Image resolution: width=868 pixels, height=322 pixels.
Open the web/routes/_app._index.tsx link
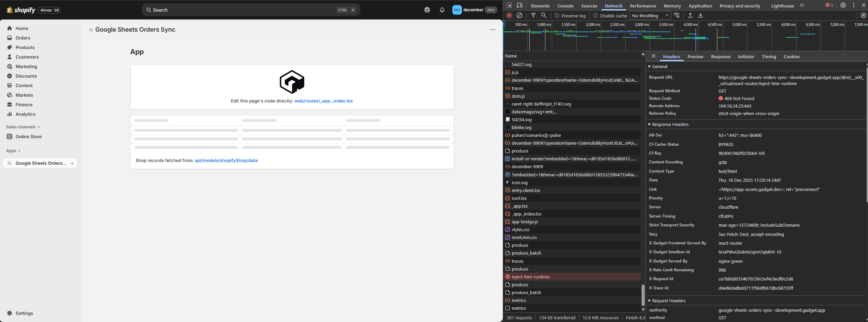pos(323,101)
